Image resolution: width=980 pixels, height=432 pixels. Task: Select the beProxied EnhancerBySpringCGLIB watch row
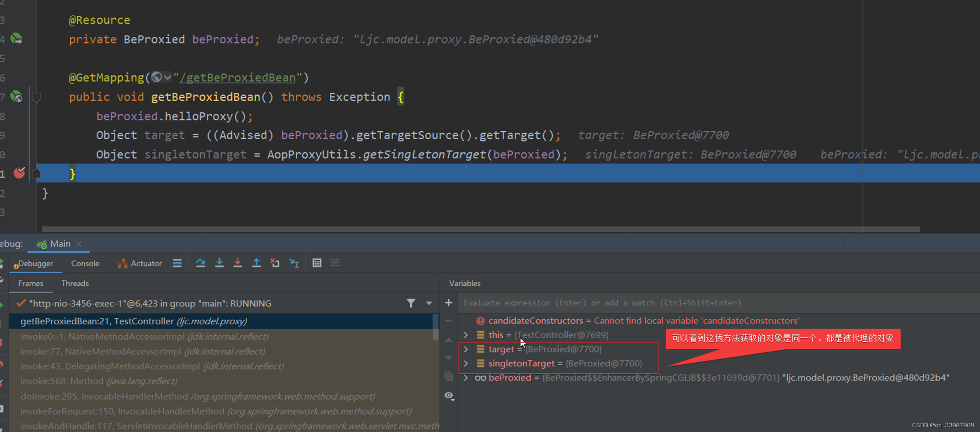click(x=718, y=378)
